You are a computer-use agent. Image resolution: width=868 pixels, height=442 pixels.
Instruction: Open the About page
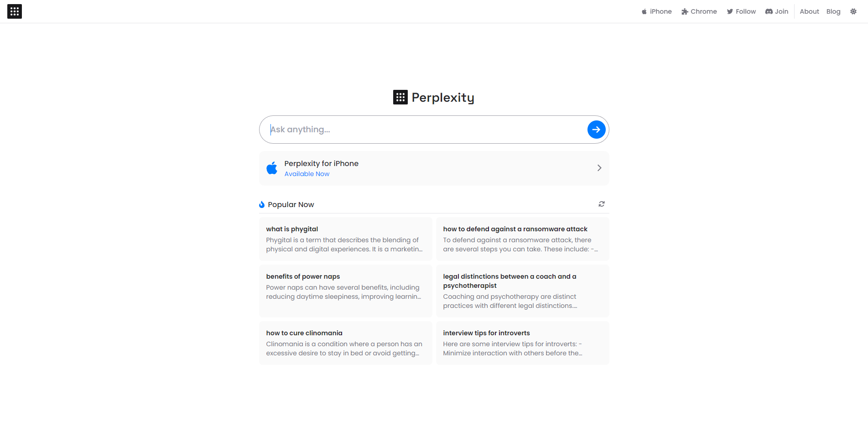tap(809, 11)
